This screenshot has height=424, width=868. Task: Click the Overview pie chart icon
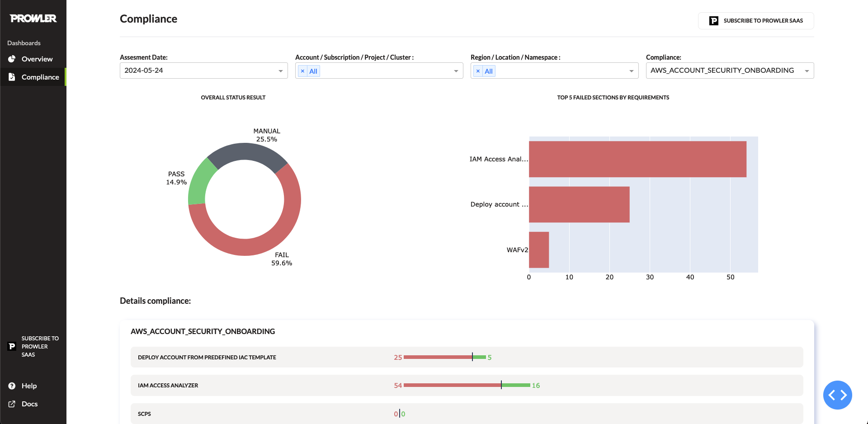12,59
